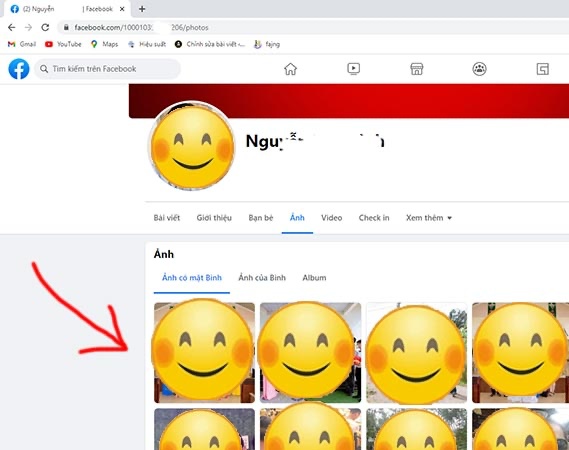569x450 pixels.
Task: Switch to the Check in tab
Action: coord(374,218)
